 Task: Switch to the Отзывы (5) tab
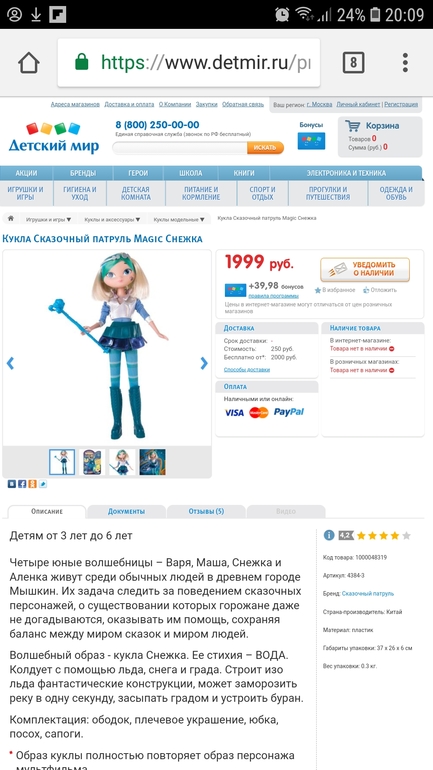(x=206, y=511)
